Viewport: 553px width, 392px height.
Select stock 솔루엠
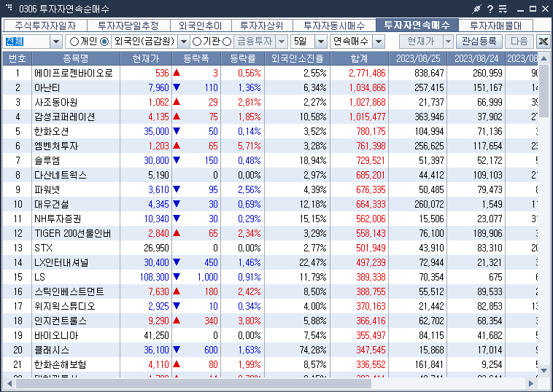(47, 160)
